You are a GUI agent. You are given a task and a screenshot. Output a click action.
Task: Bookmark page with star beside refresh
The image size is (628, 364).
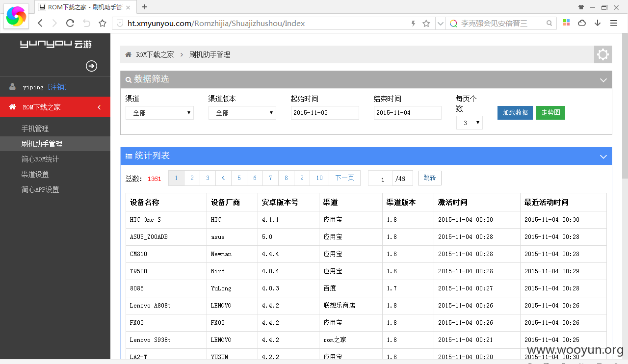(103, 23)
